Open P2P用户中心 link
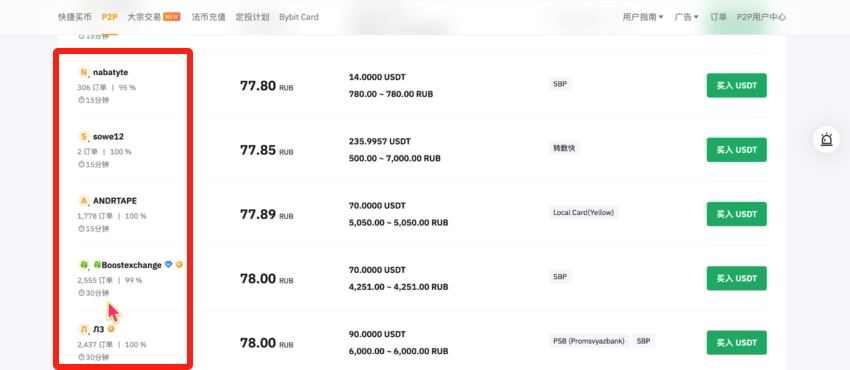The image size is (850, 370). (x=761, y=17)
